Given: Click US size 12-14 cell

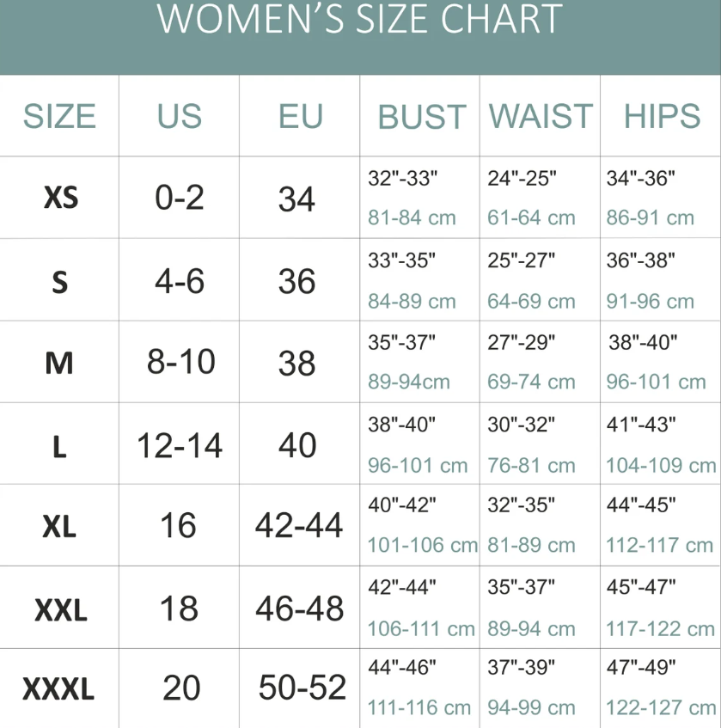Looking at the screenshot, I should [180, 445].
